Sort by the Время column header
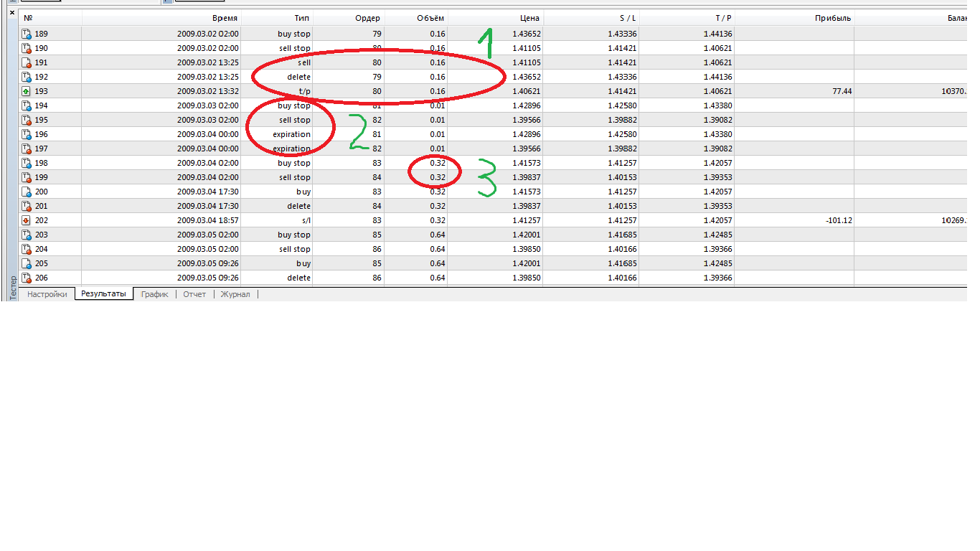 click(x=161, y=18)
